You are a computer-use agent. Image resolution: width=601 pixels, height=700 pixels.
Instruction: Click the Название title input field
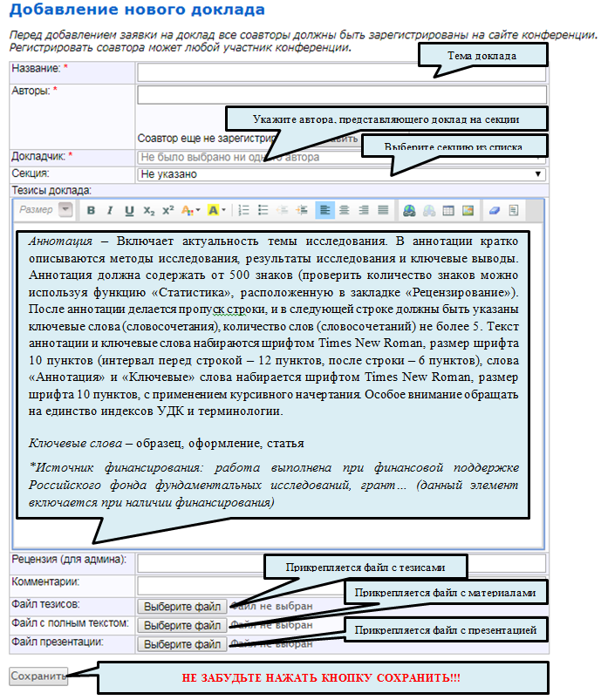click(x=341, y=72)
